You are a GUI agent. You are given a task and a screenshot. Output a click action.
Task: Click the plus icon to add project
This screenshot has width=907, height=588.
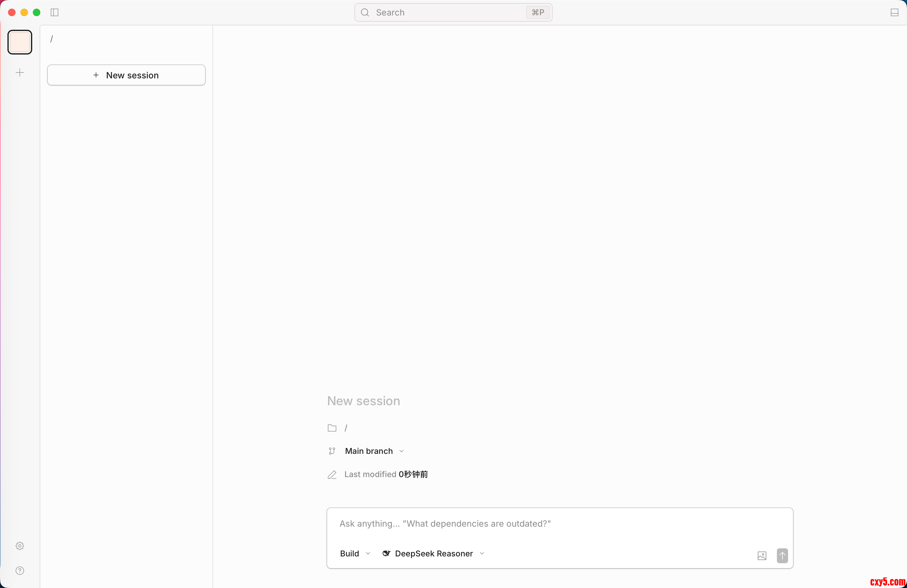tap(20, 72)
